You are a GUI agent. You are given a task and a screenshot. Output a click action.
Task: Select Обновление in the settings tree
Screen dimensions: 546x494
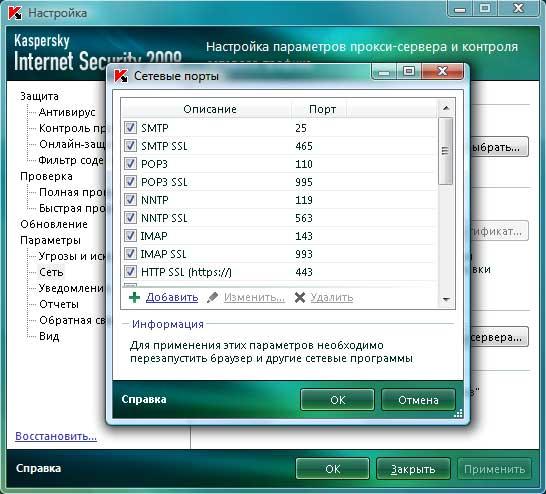(x=54, y=224)
